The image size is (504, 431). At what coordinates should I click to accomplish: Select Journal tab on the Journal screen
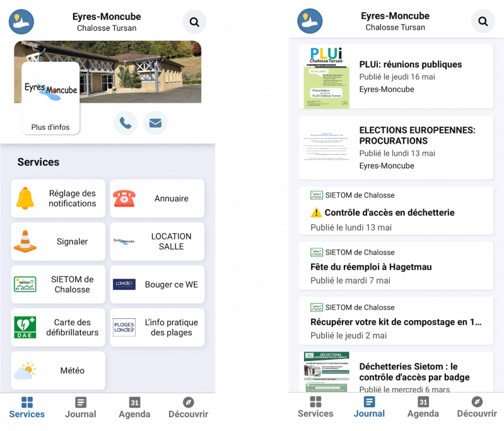[369, 407]
